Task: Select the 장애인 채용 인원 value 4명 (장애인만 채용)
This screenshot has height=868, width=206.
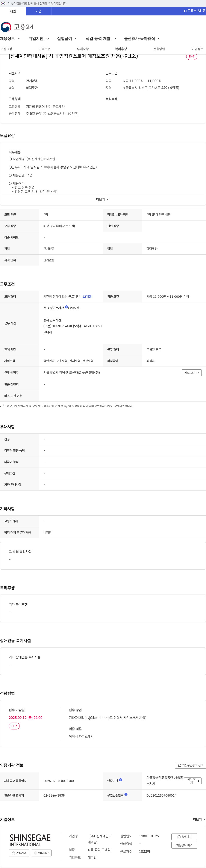Action: (159, 215)
